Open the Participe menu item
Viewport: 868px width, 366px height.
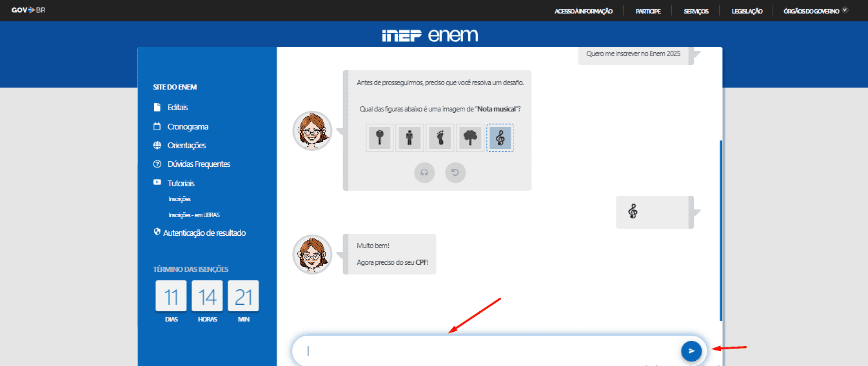click(x=647, y=11)
